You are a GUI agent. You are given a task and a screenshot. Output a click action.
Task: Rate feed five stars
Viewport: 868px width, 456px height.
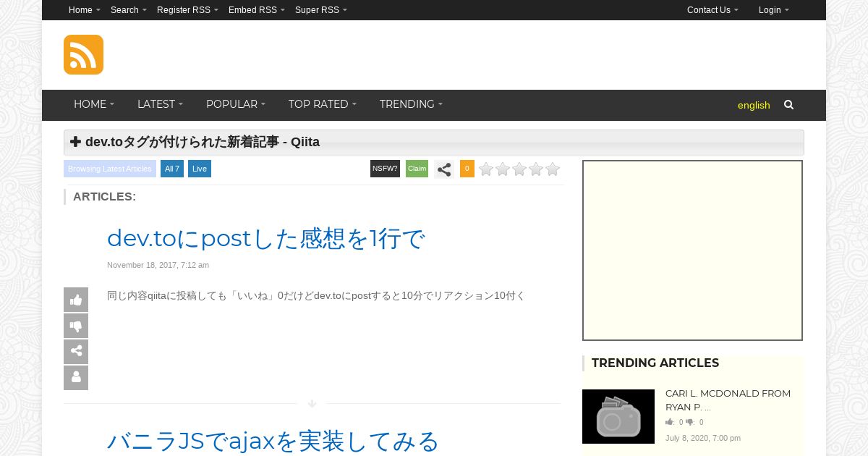coord(553,169)
